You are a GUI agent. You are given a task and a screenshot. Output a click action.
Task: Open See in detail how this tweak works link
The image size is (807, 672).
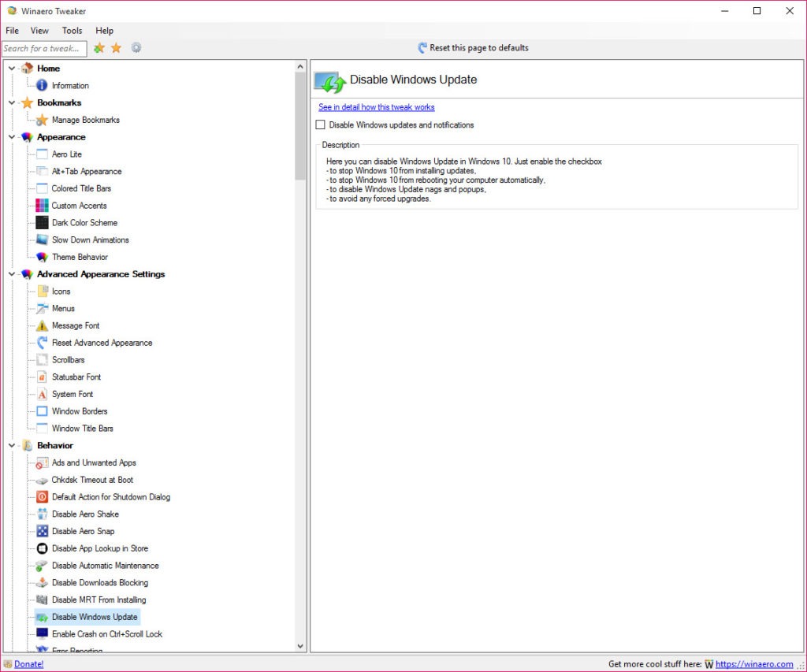(376, 107)
